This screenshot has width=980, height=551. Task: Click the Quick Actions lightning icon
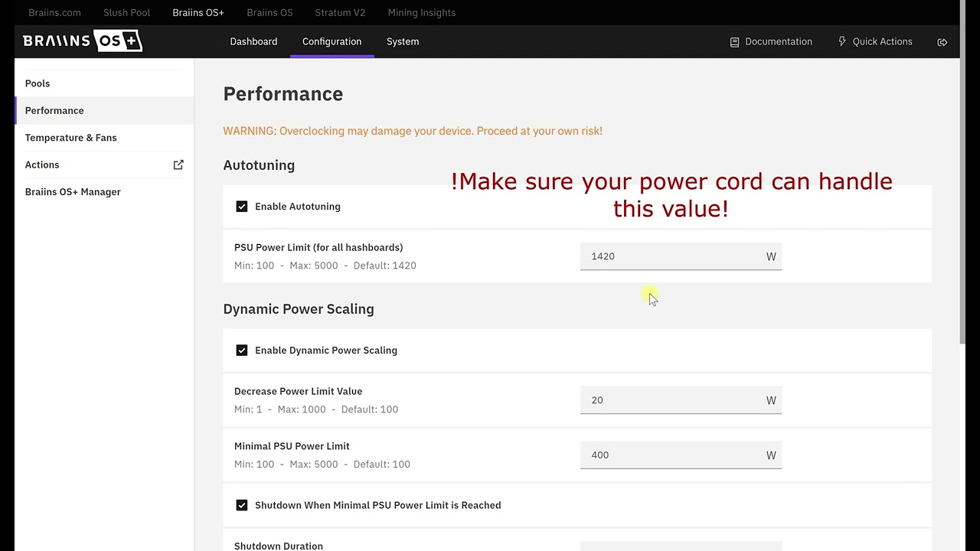click(842, 41)
